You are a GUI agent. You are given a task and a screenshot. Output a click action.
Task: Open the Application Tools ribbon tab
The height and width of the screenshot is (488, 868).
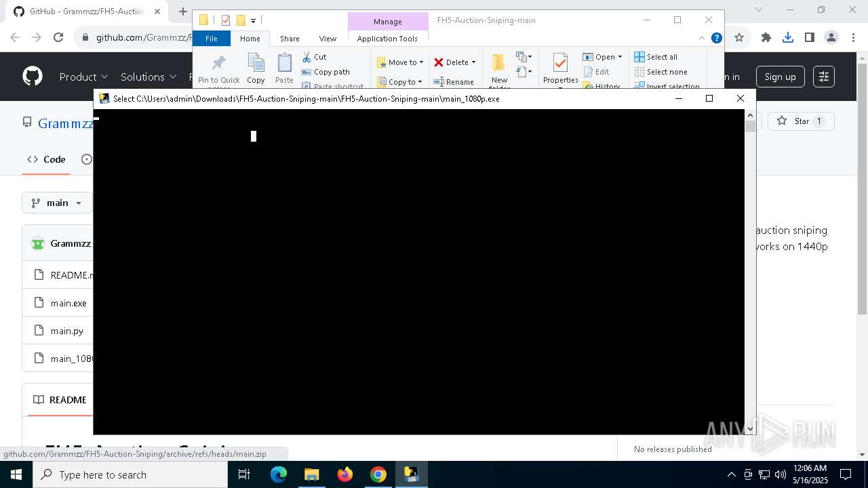click(x=387, y=39)
